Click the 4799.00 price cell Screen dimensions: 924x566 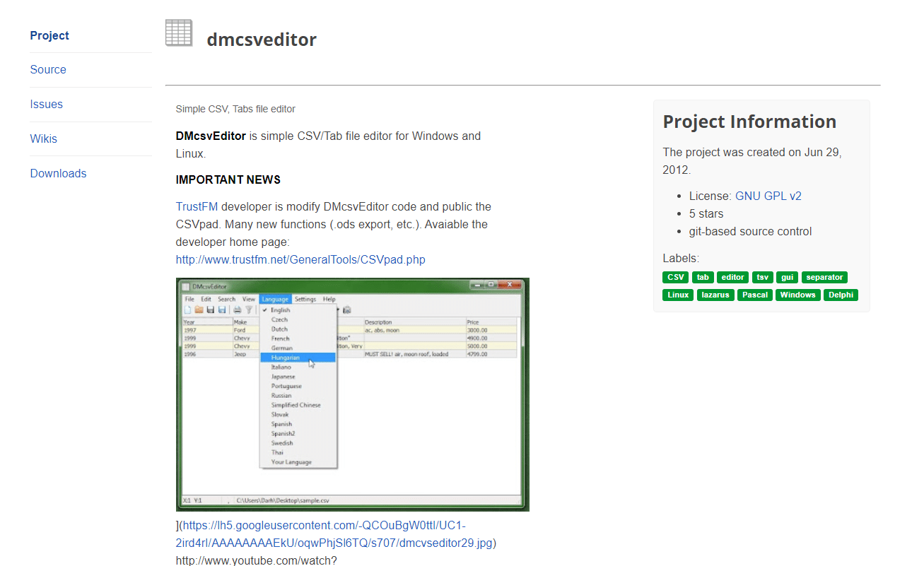(491, 354)
